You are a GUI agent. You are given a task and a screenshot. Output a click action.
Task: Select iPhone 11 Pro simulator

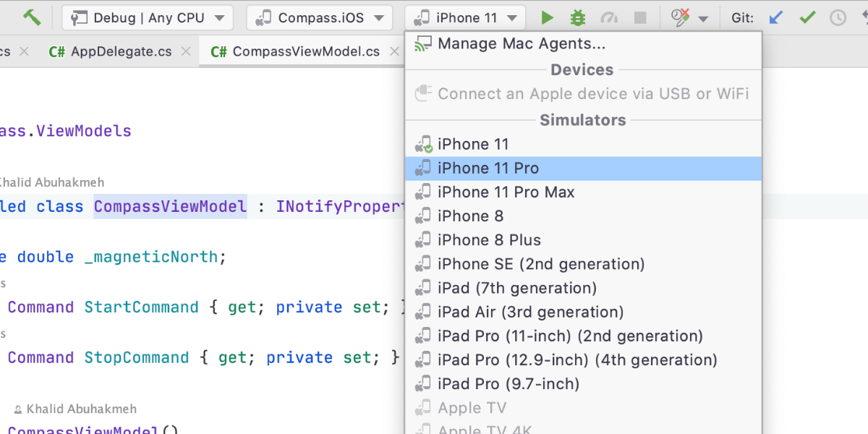click(x=488, y=169)
